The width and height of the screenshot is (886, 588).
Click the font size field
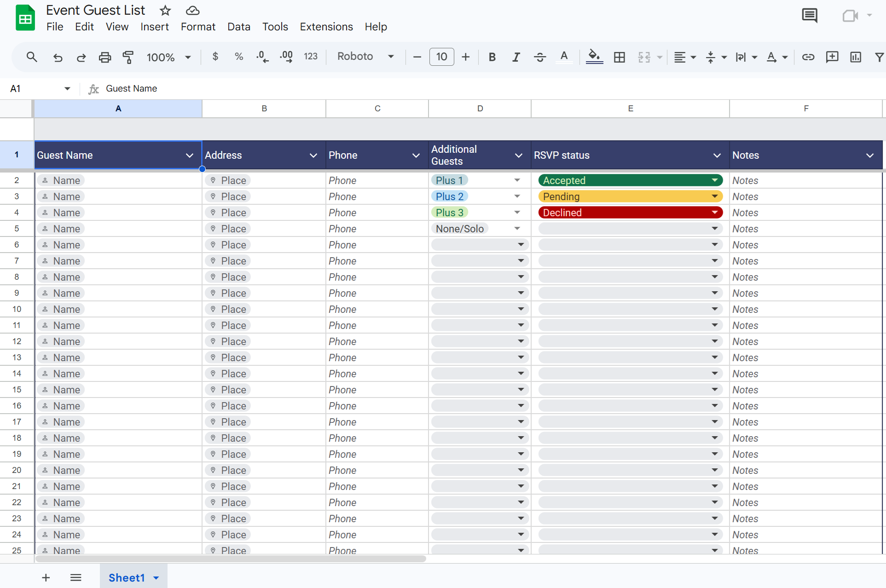click(x=441, y=57)
